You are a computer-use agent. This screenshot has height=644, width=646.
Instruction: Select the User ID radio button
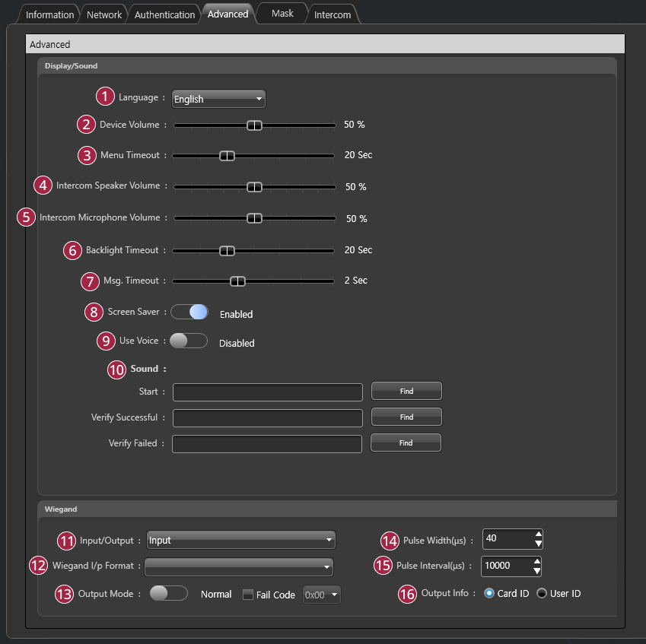tap(543, 593)
